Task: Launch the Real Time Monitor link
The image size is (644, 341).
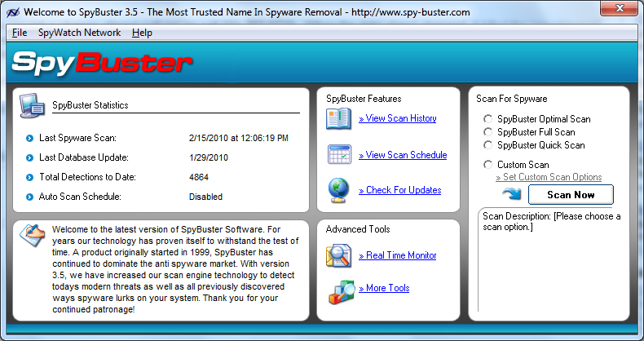Action: point(398,255)
